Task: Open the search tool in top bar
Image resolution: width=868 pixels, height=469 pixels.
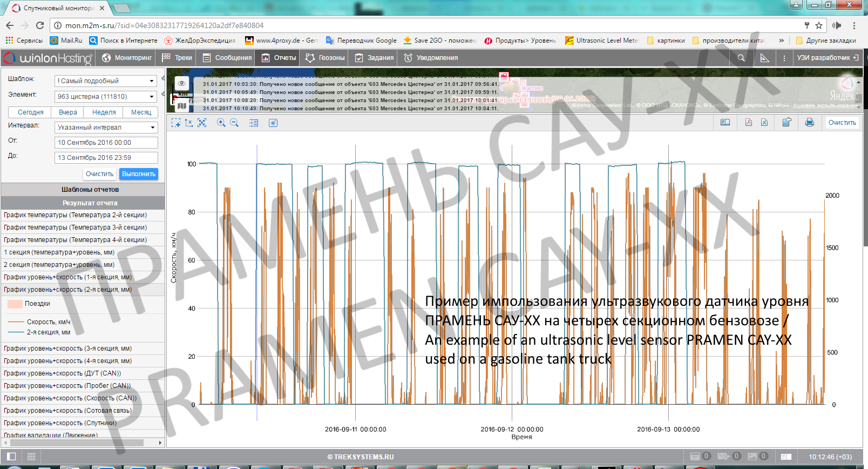Action: (741, 58)
